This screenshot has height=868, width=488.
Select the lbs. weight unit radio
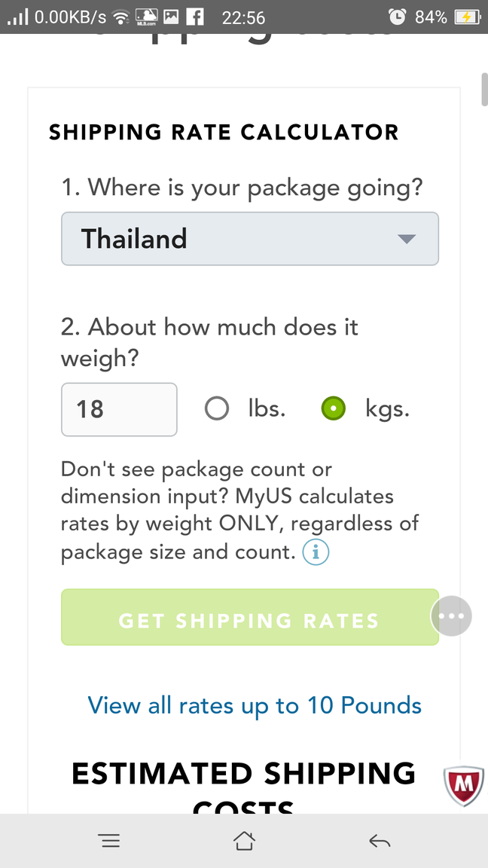216,409
